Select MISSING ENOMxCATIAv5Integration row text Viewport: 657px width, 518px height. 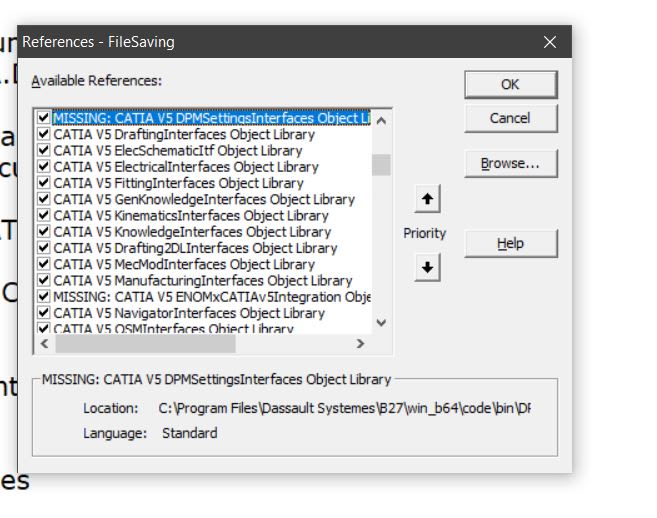pos(212,297)
